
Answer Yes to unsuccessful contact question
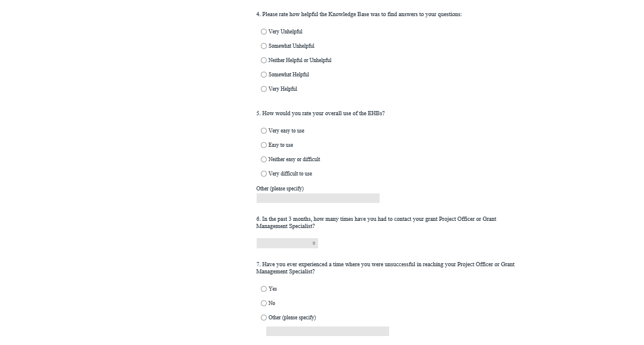click(264, 289)
